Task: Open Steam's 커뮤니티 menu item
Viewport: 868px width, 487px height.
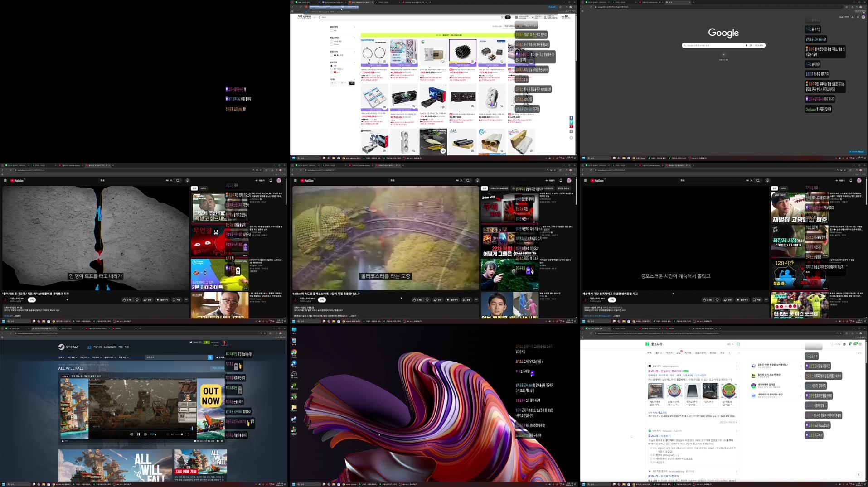Action: [97, 347]
